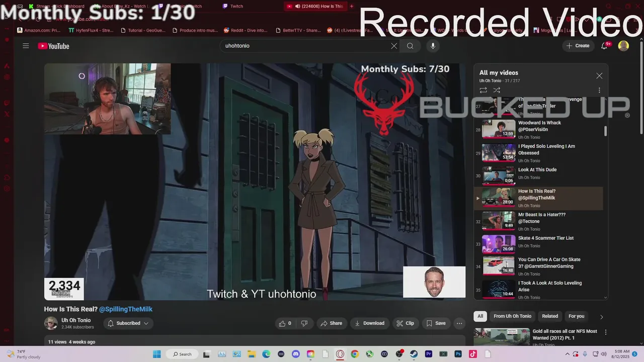The image size is (644, 362).
Task: Toggle shuffle playlist
Action: (x=497, y=90)
